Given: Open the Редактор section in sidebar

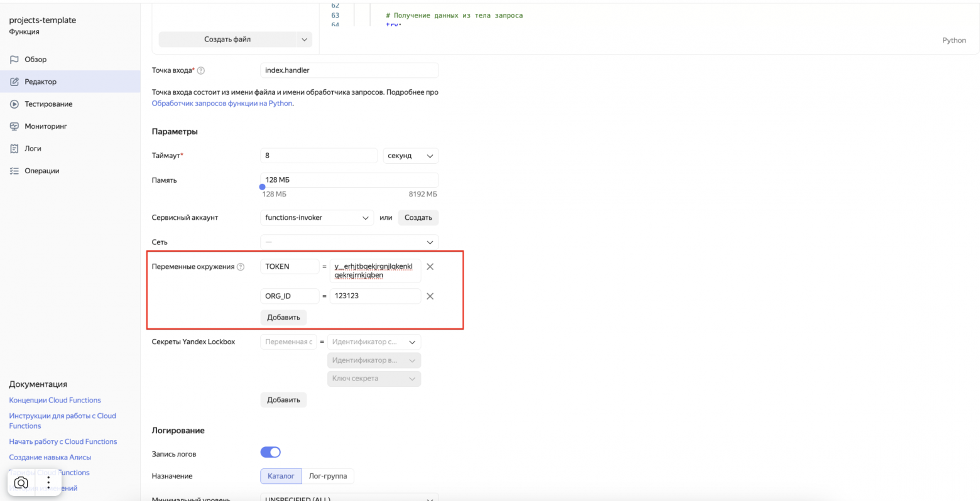Looking at the screenshot, I should tap(40, 82).
